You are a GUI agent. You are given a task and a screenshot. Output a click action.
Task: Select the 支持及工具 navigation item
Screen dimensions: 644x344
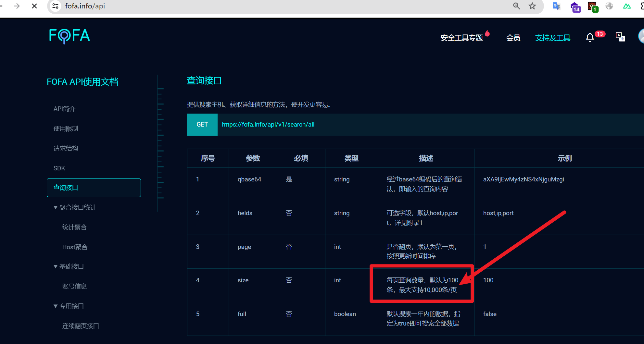click(553, 38)
